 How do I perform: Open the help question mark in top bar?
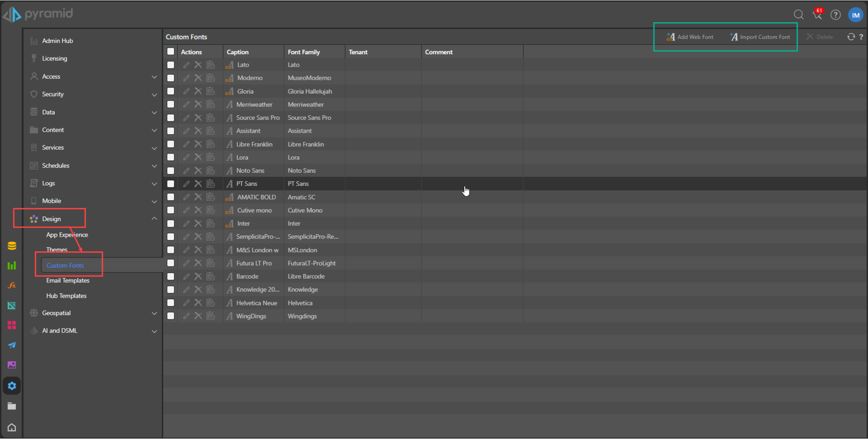(x=836, y=15)
